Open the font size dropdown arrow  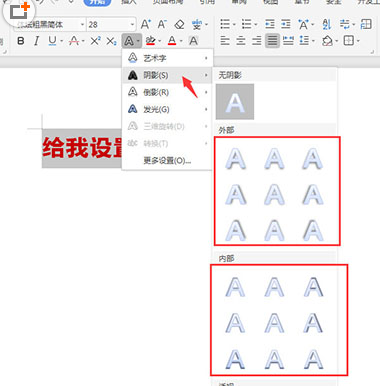pos(132,25)
